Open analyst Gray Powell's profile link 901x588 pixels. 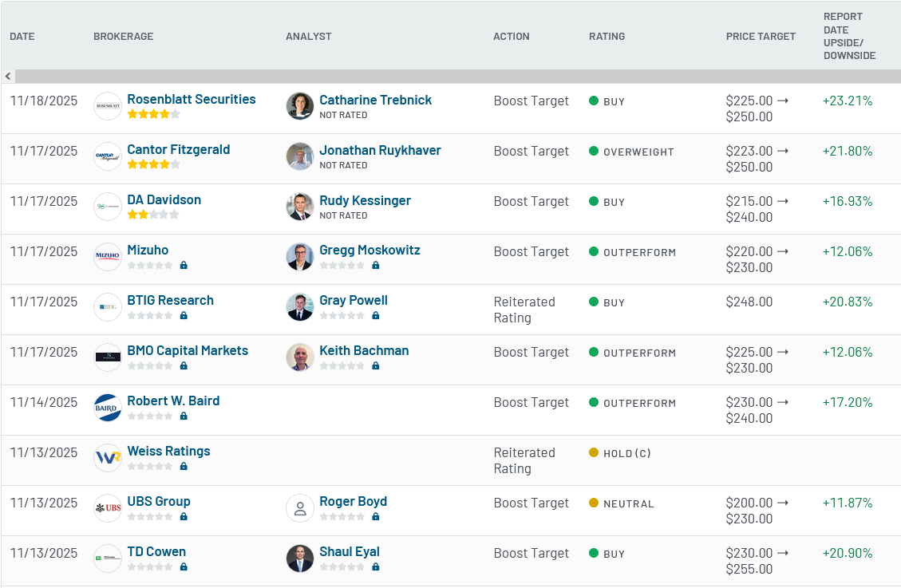[354, 300]
